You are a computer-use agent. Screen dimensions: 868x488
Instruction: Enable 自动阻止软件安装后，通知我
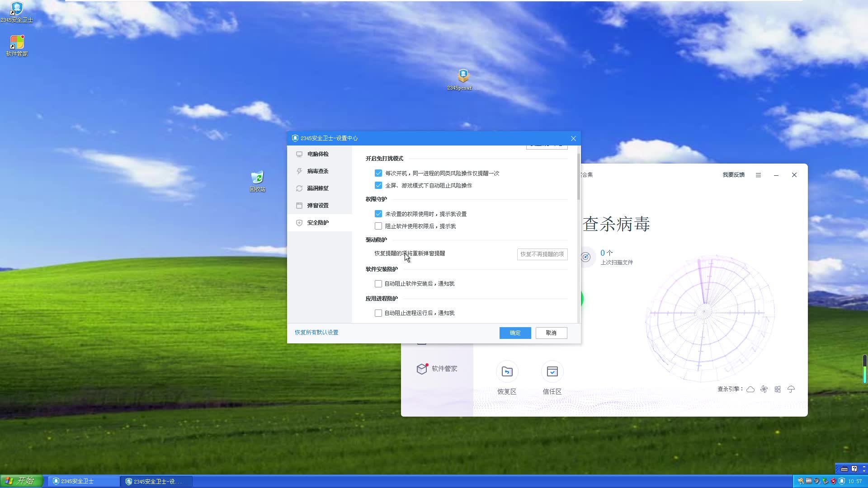point(378,283)
